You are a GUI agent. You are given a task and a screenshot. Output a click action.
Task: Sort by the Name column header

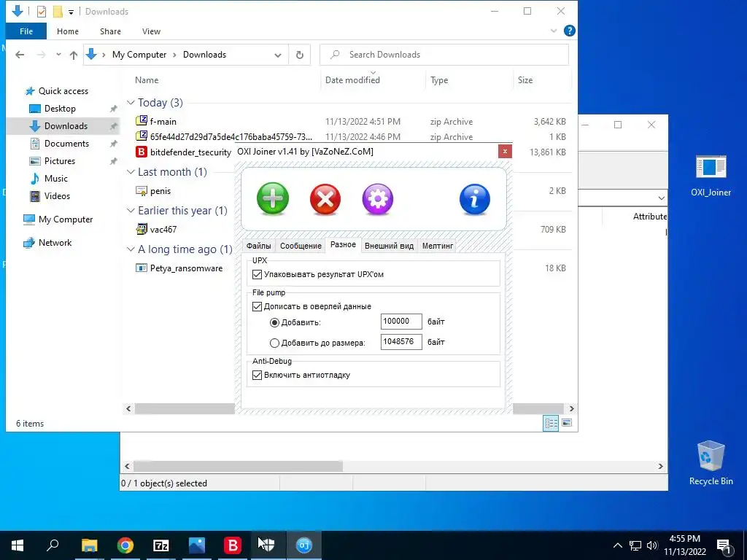[146, 80]
